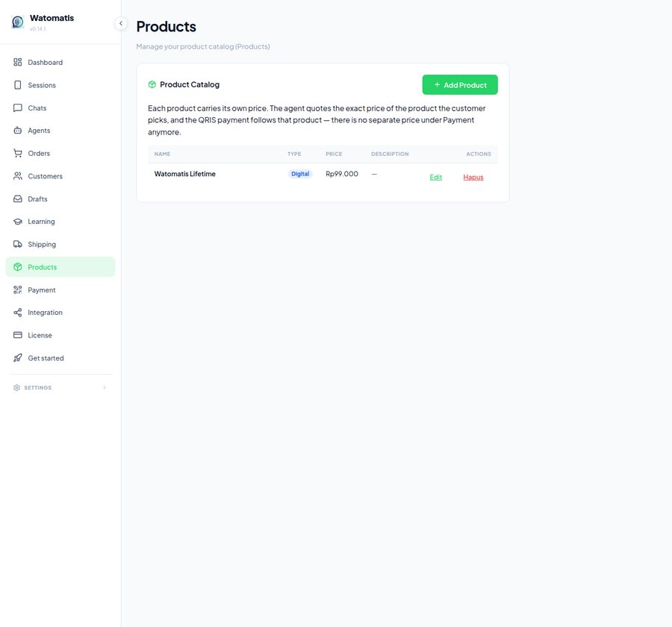672x627 pixels.
Task: Open Chats via speech bubble icon
Action: pyautogui.click(x=18, y=107)
